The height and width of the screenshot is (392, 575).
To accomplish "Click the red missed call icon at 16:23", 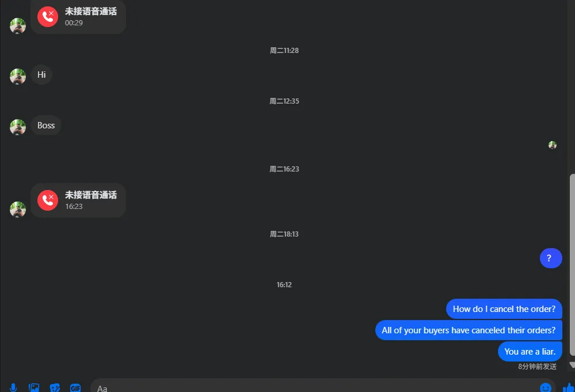I will [48, 200].
